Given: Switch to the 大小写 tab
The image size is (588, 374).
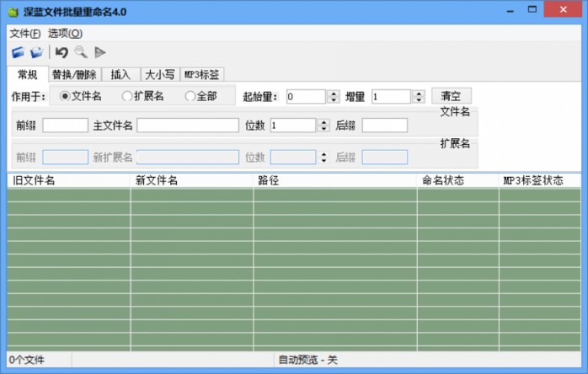Looking at the screenshot, I should pyautogui.click(x=160, y=75).
